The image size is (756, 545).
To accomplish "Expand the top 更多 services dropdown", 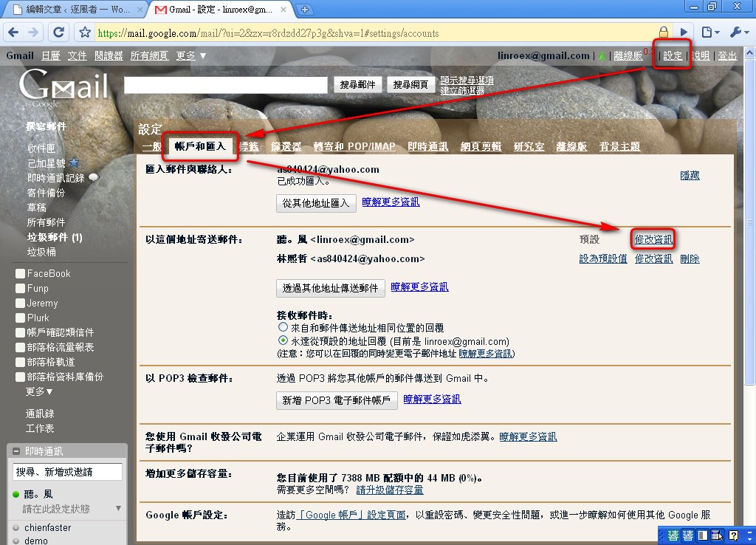I will tap(191, 56).
